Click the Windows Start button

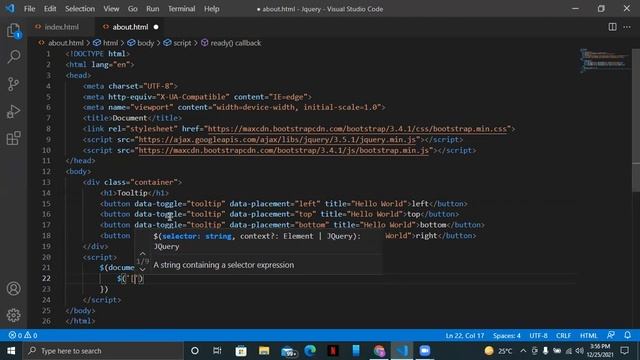pos(11,351)
